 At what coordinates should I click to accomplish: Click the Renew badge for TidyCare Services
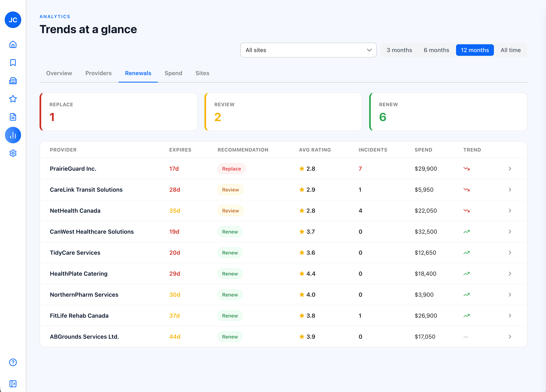[x=230, y=253]
